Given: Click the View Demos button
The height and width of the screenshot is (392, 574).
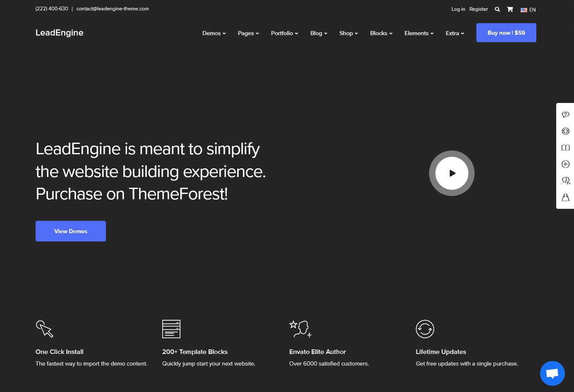Looking at the screenshot, I should tap(71, 231).
